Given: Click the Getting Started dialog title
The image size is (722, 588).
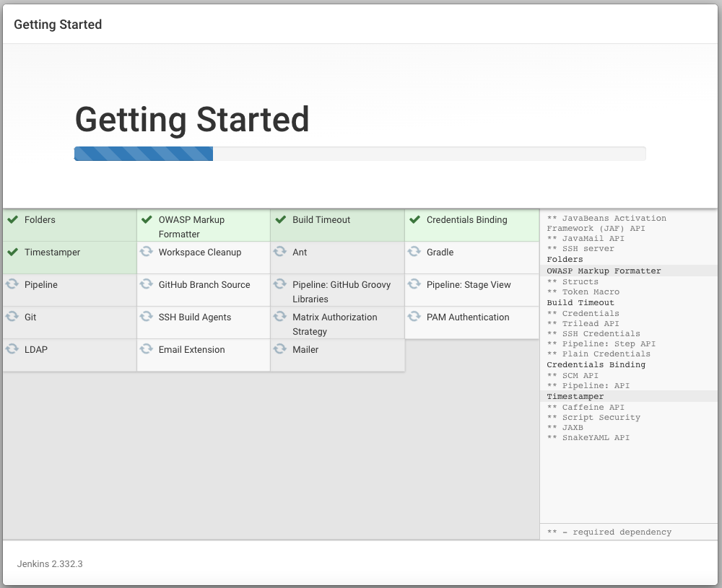Looking at the screenshot, I should [x=58, y=25].
